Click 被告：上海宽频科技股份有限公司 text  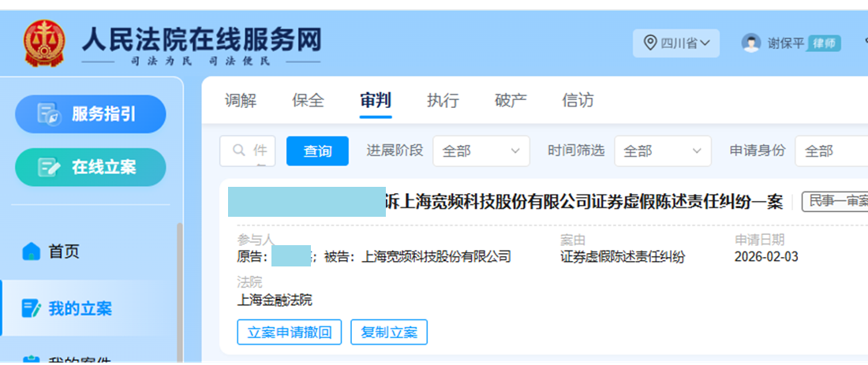417,257
